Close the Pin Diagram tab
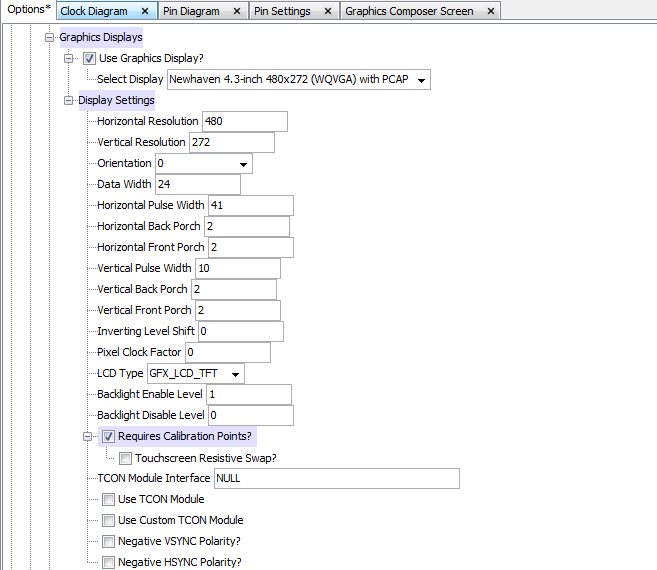657x570 pixels. tap(236, 12)
